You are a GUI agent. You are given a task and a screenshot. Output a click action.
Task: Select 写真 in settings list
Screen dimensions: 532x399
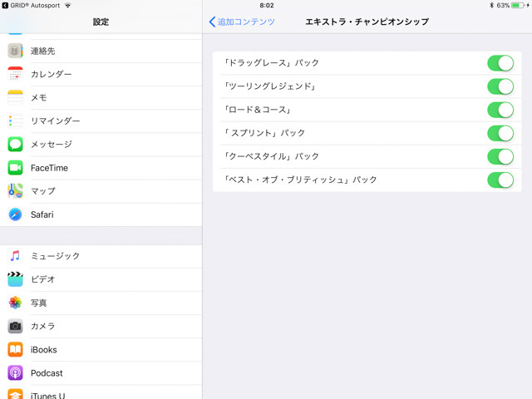[101, 303]
